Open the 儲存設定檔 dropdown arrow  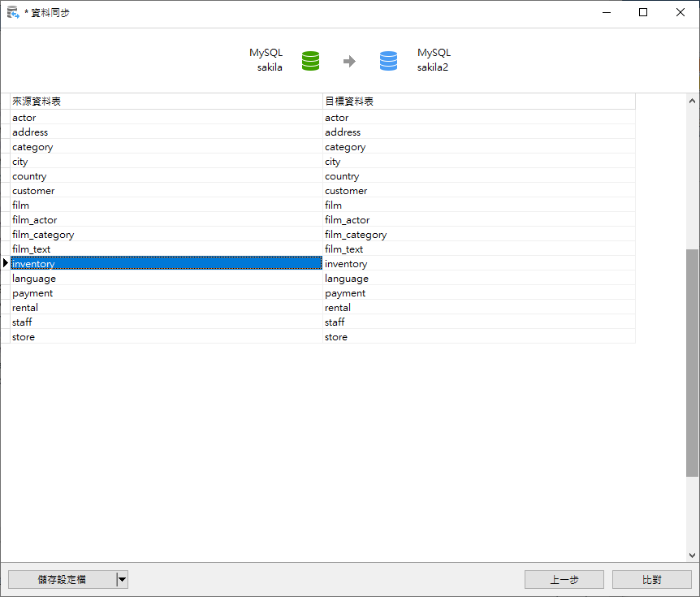pyautogui.click(x=122, y=579)
